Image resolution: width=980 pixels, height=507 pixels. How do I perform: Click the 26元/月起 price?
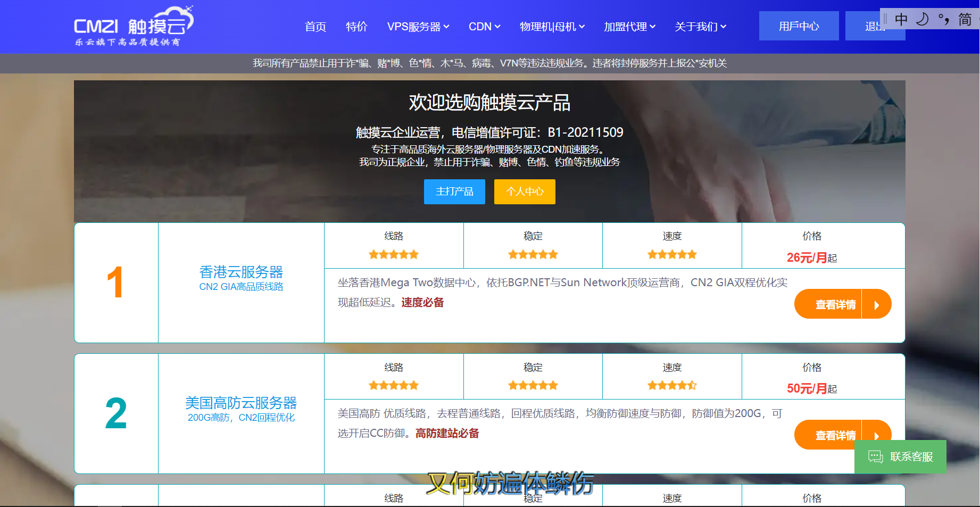click(812, 257)
